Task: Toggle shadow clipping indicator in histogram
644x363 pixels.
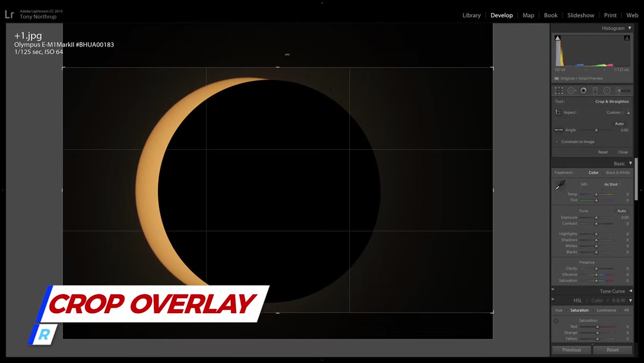Action: click(558, 38)
